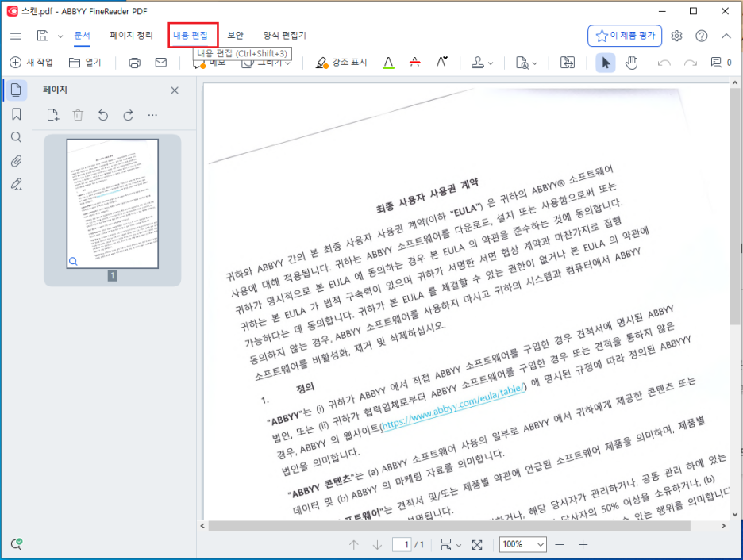743x560 pixels.
Task: Delete the selected page with trash icon
Action: pos(78,115)
